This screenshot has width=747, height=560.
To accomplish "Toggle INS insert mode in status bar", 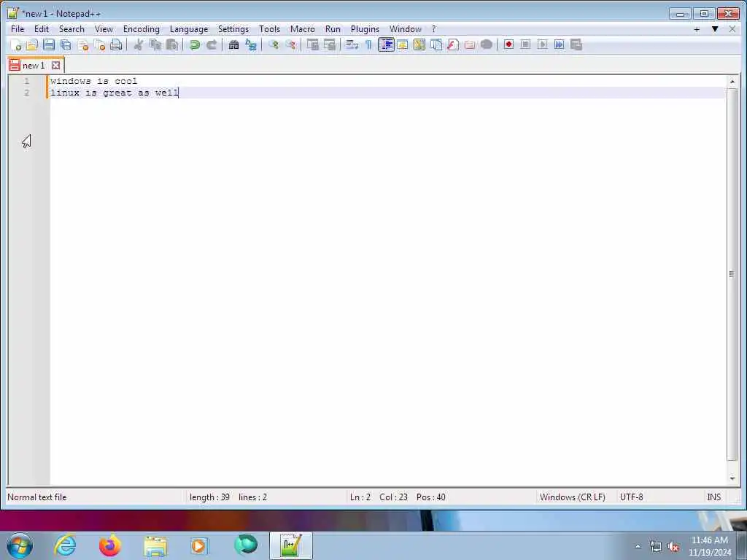I will click(713, 497).
